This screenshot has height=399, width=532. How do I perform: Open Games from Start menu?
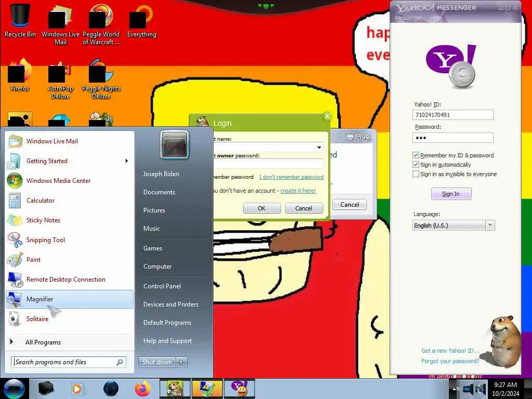point(153,248)
